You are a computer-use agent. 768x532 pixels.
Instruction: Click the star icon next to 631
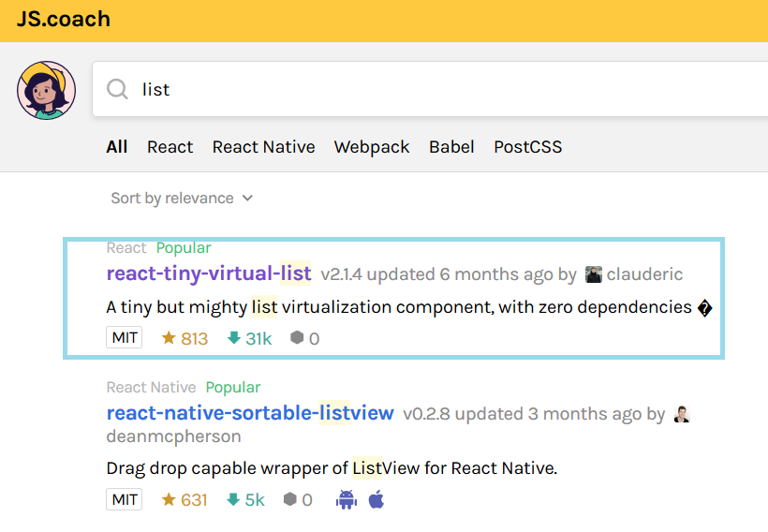coord(169,499)
